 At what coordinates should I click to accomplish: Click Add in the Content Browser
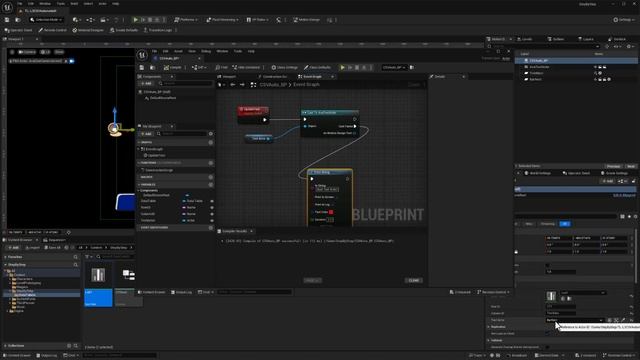pos(13,248)
